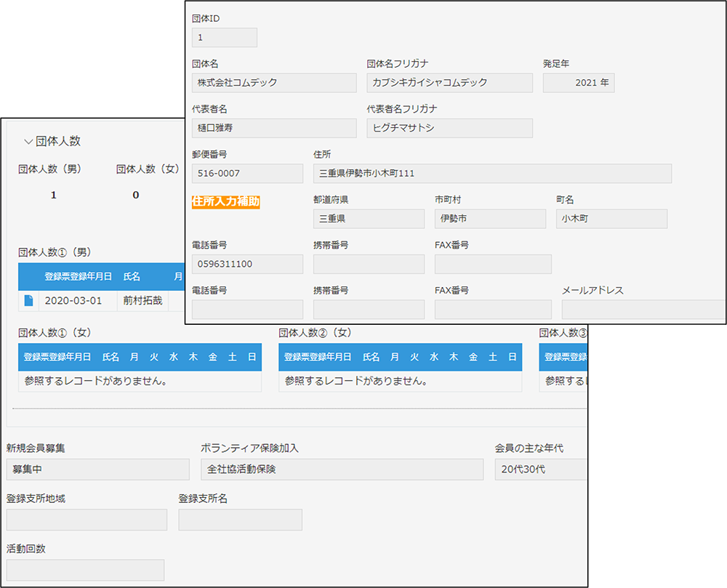Collapse the 団体人数 section chevron
This screenshot has height=588, width=727.
click(28, 141)
